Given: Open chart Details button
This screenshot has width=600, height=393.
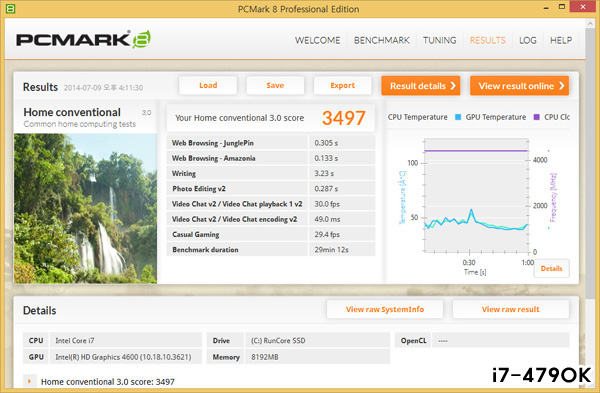Looking at the screenshot, I should coord(551,268).
